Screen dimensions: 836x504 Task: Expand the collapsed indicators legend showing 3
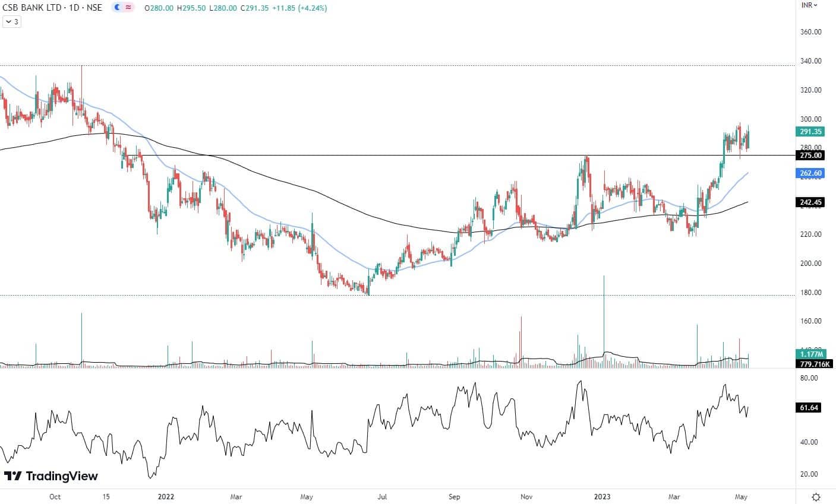click(11, 22)
